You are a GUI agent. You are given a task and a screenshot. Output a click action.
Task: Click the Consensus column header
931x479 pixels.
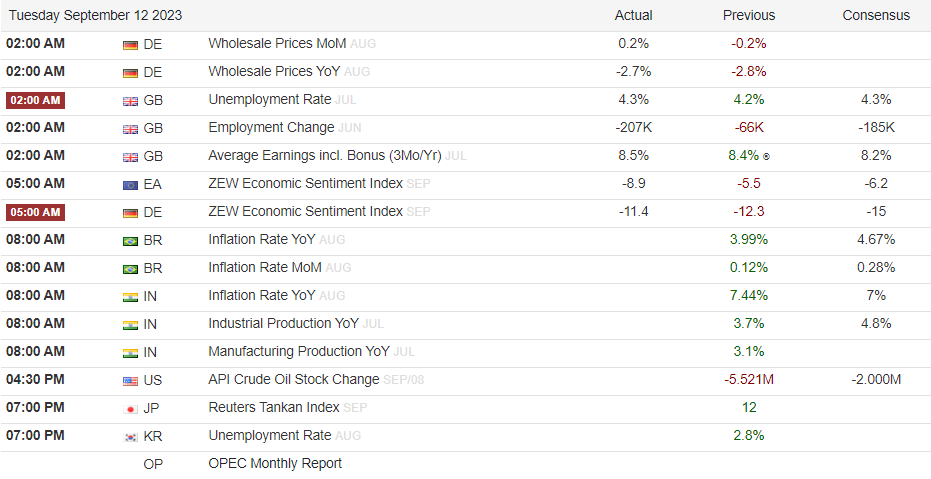pyautogui.click(x=876, y=15)
